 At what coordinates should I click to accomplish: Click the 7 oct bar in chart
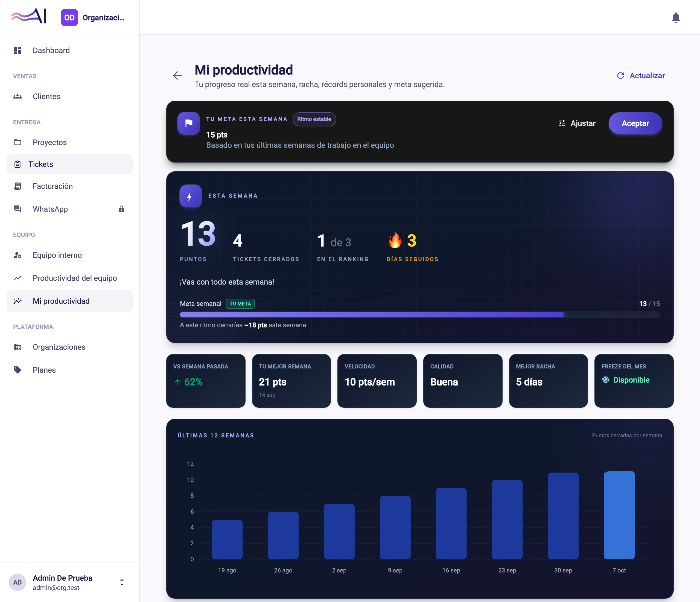pos(619,515)
